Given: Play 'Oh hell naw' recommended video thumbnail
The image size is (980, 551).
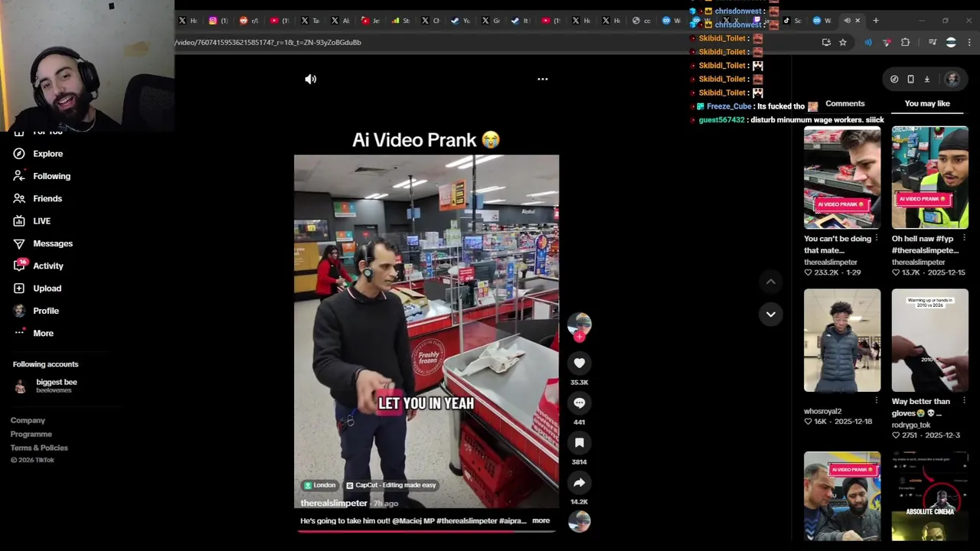Looking at the screenshot, I should (x=929, y=178).
